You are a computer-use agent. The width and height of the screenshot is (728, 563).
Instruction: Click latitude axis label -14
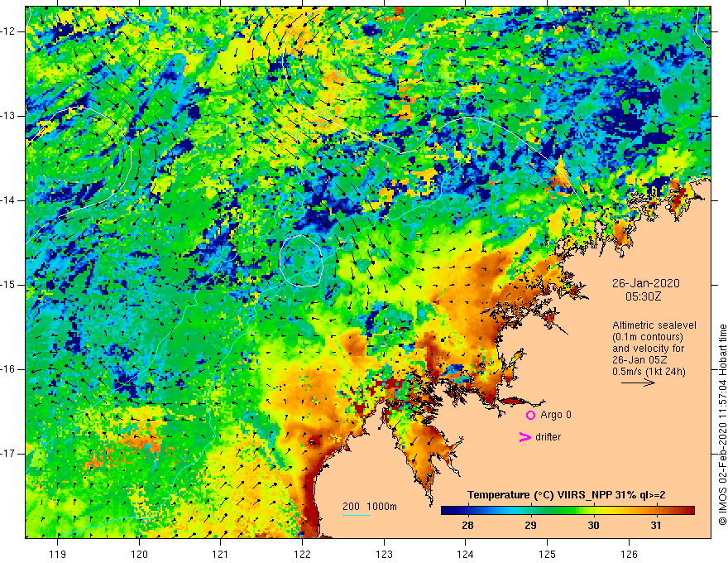coord(9,200)
